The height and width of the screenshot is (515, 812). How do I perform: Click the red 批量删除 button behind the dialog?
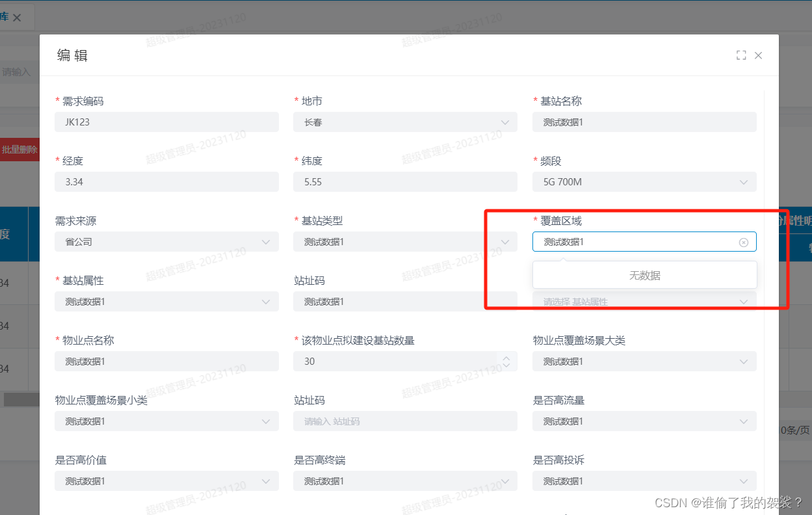coord(20,150)
